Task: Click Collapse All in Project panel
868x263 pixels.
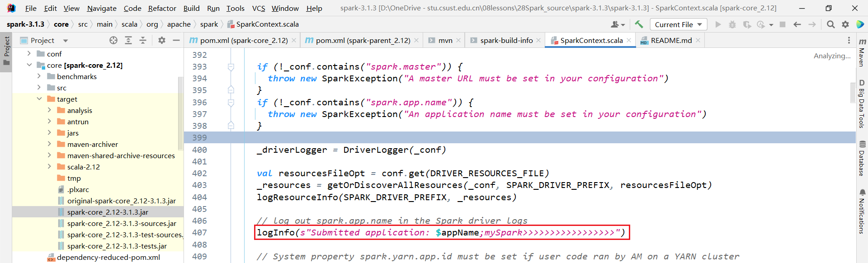Action: click(143, 40)
